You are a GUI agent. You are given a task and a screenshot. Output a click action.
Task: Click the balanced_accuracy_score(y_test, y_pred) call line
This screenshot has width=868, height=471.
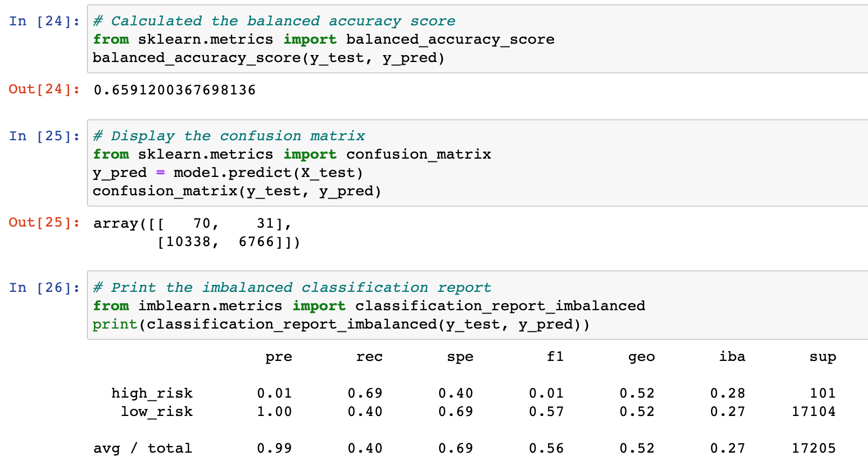[269, 58]
